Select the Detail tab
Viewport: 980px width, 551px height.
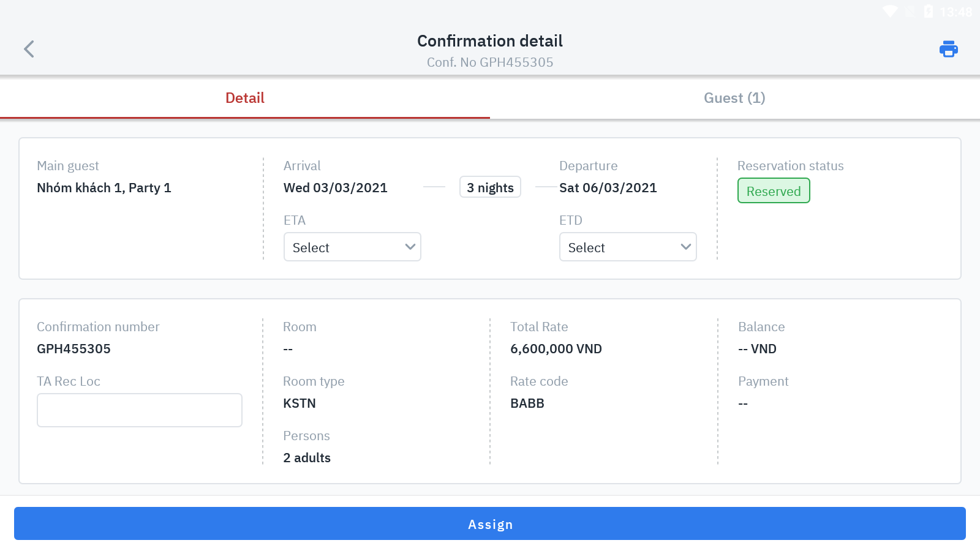pyautogui.click(x=245, y=98)
